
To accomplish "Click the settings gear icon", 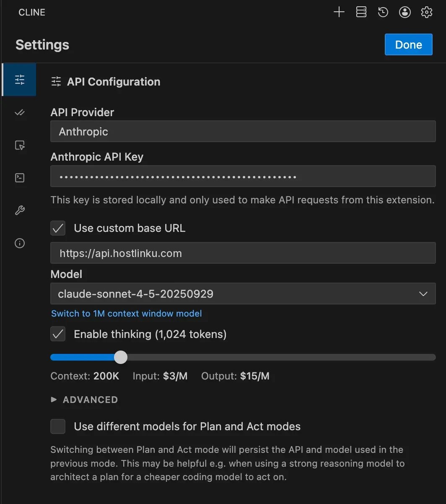I will coord(426,13).
